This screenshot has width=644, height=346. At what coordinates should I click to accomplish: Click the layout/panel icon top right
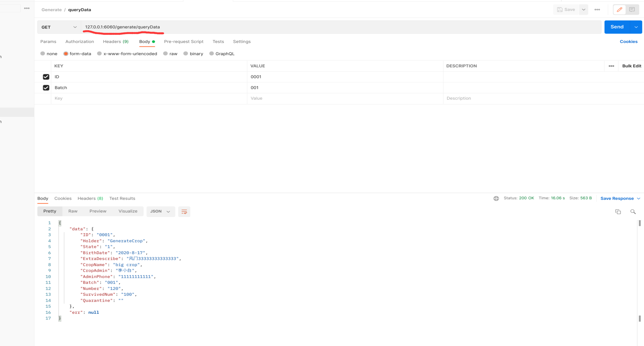(x=632, y=9)
